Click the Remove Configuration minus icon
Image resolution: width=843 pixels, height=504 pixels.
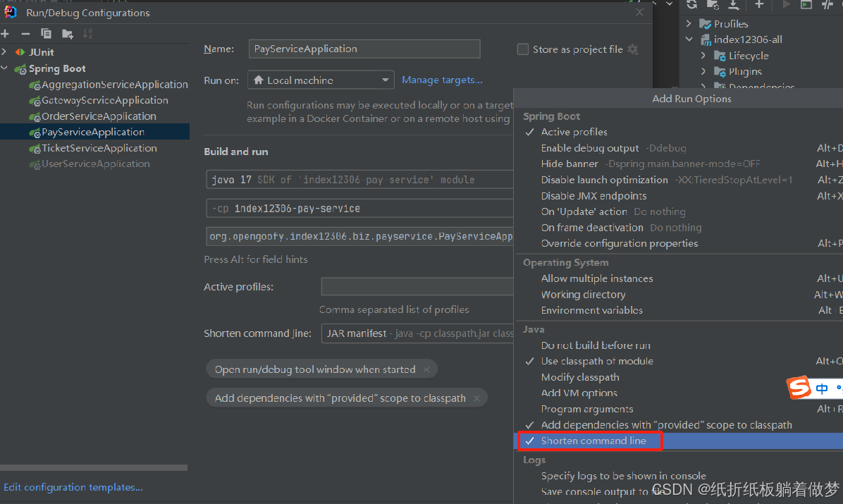point(25,33)
